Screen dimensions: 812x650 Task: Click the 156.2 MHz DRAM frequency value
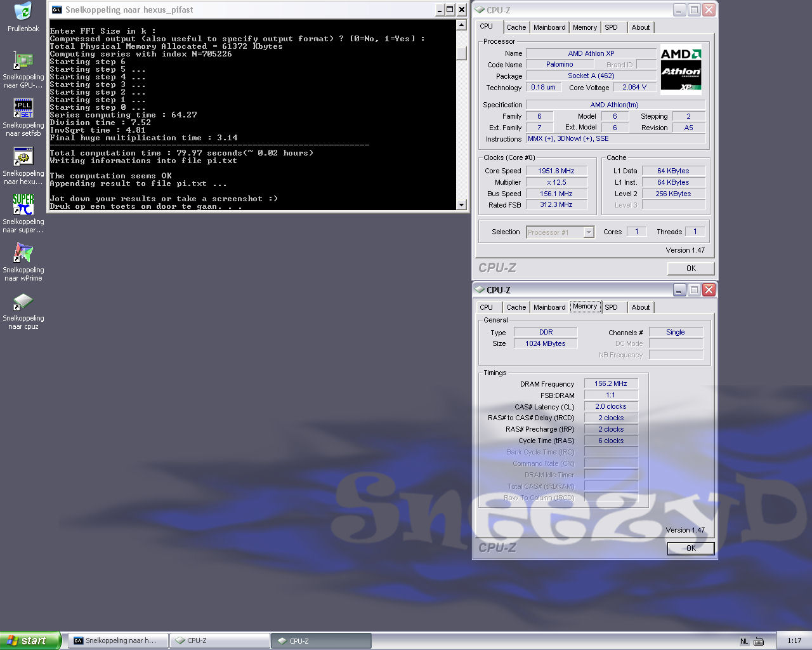coord(611,383)
